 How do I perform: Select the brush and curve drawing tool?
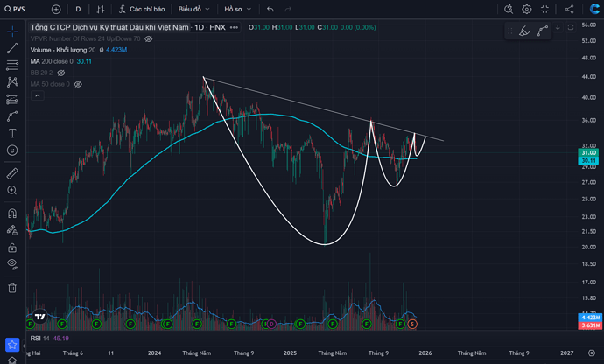(12, 116)
